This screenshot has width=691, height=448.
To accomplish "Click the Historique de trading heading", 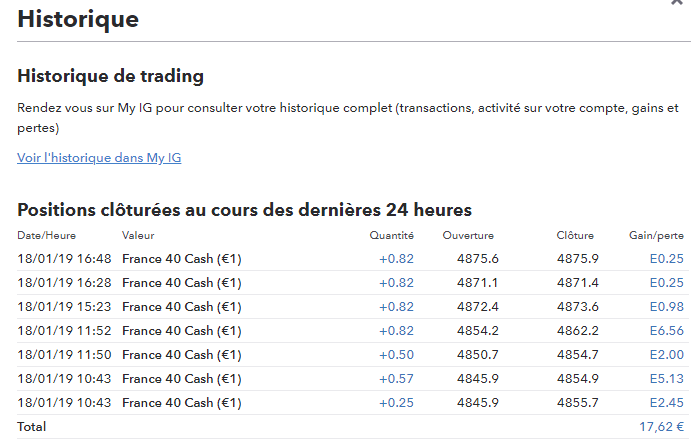I will [110, 76].
